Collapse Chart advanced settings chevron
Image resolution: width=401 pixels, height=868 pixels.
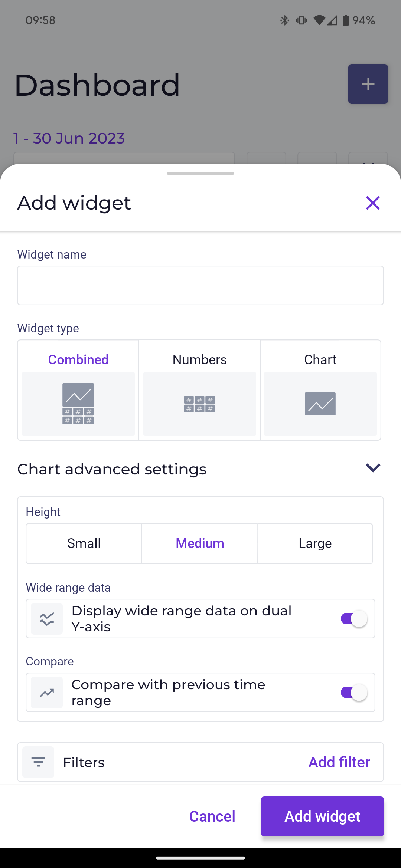[x=373, y=468]
